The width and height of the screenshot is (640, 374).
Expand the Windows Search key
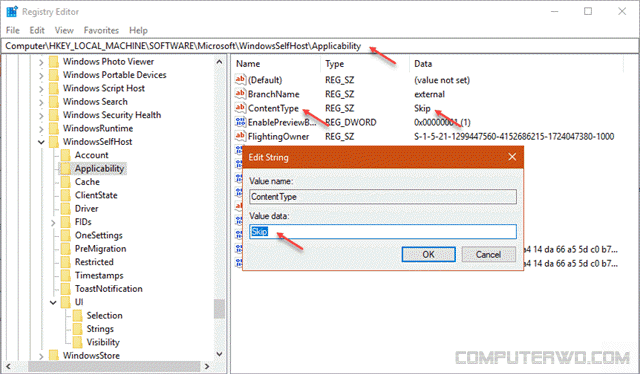(41, 102)
